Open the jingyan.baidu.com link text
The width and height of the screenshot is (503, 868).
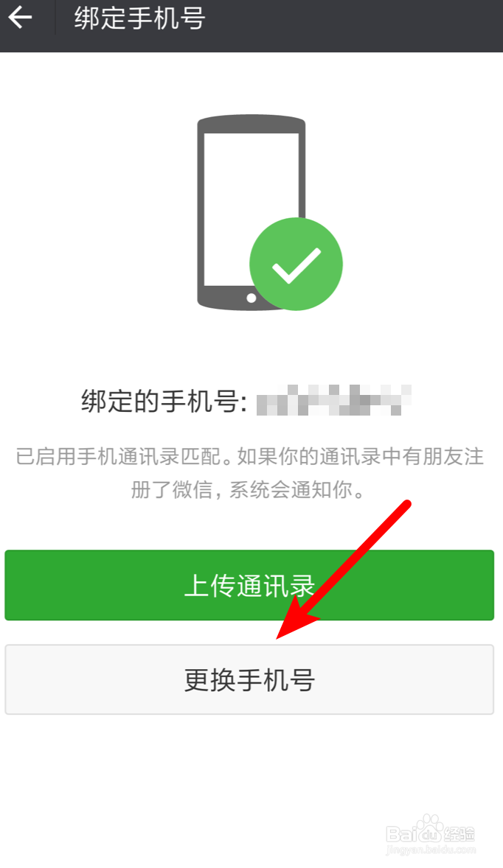click(x=431, y=850)
